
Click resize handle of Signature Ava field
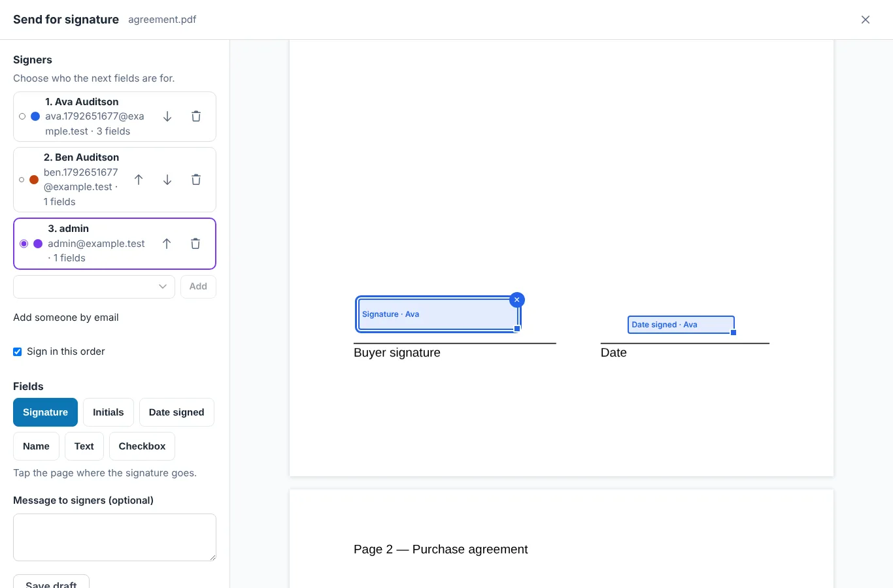517,329
